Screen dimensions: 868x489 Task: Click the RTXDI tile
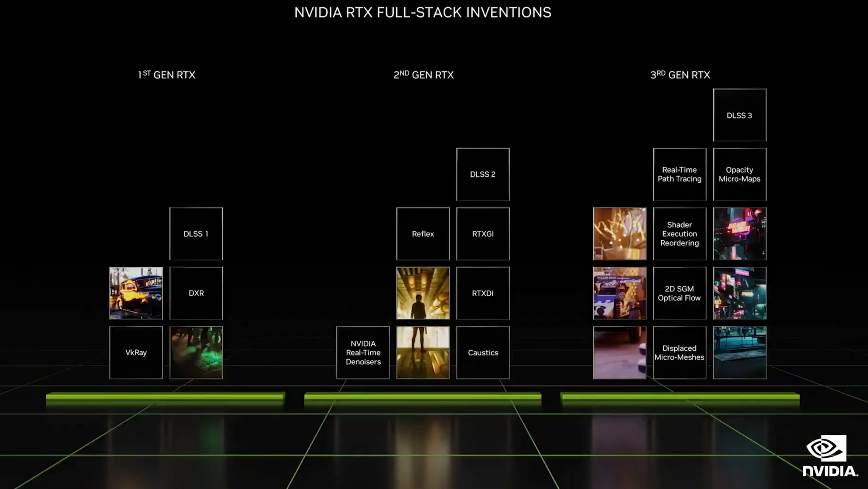(483, 293)
